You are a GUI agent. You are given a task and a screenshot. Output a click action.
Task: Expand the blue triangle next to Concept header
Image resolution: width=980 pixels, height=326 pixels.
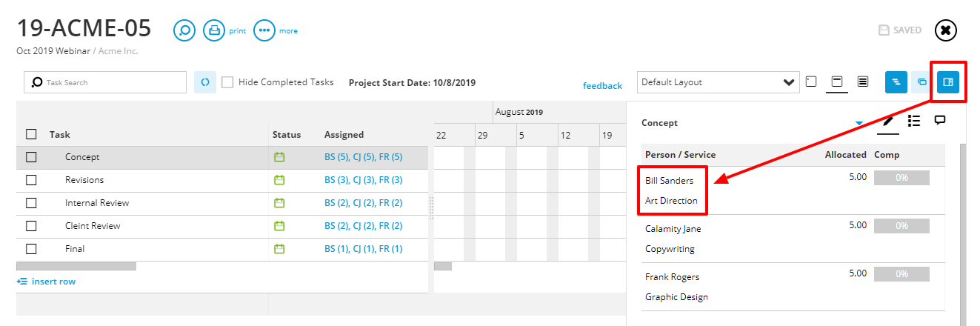(x=859, y=123)
